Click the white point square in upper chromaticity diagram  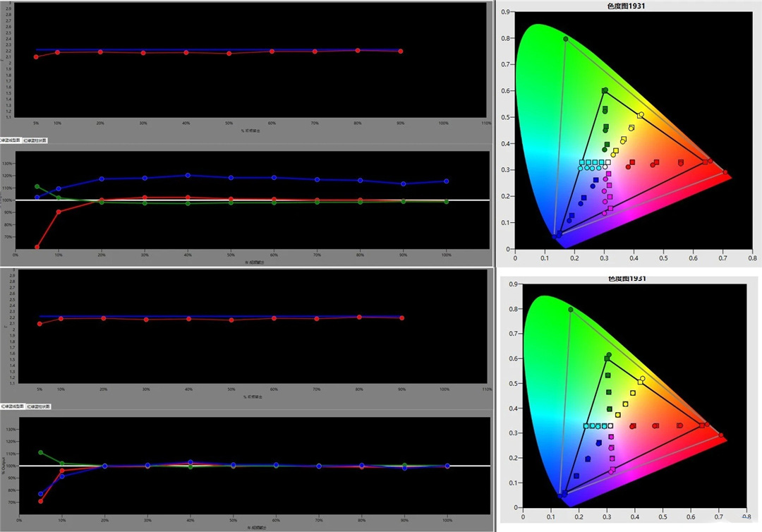(x=608, y=162)
